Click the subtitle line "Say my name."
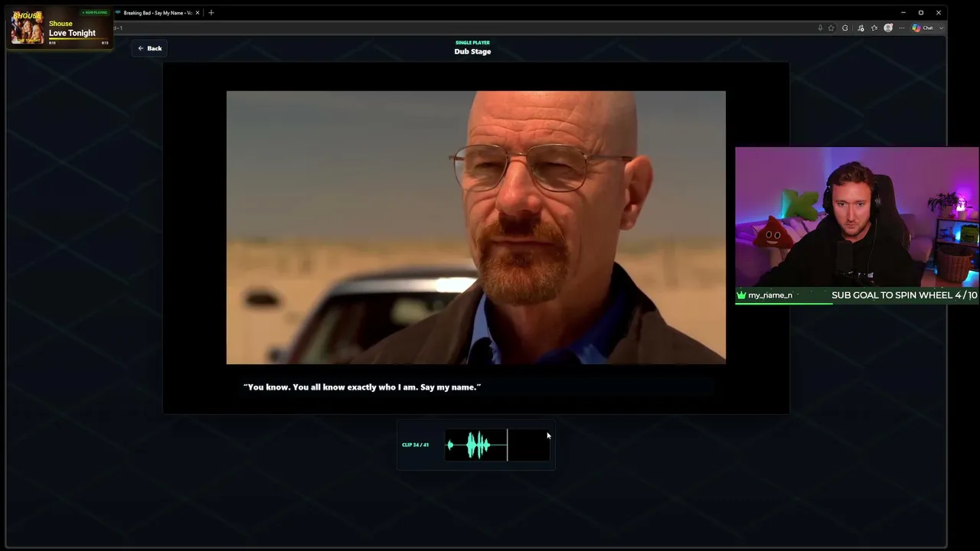Viewport: 980px width, 551px height. pos(450,387)
